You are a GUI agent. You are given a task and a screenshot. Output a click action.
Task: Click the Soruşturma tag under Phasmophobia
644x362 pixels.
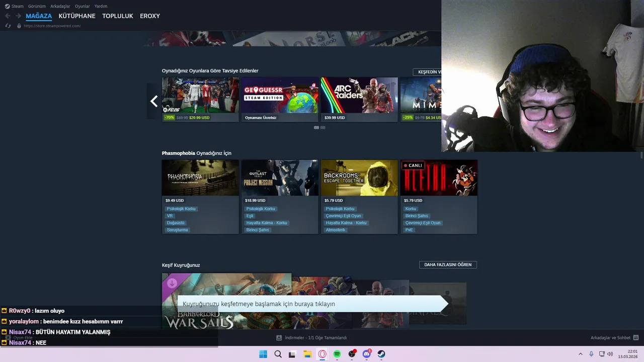coord(177,230)
